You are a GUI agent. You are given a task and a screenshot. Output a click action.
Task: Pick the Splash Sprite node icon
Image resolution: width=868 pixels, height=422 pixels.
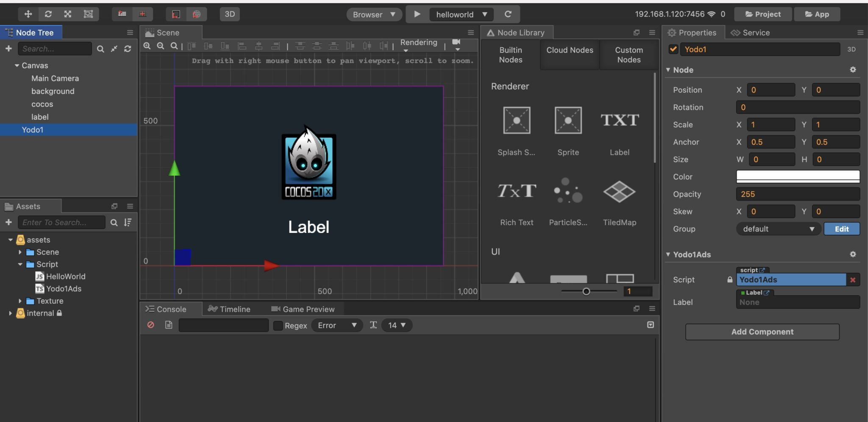[517, 120]
